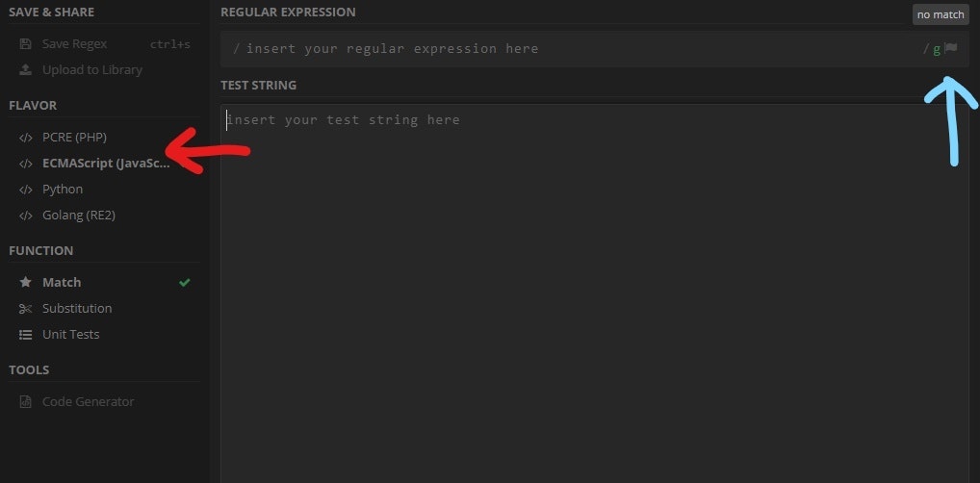
Task: Select ECMAScript (JavaScript) flavor
Action: [x=105, y=164]
